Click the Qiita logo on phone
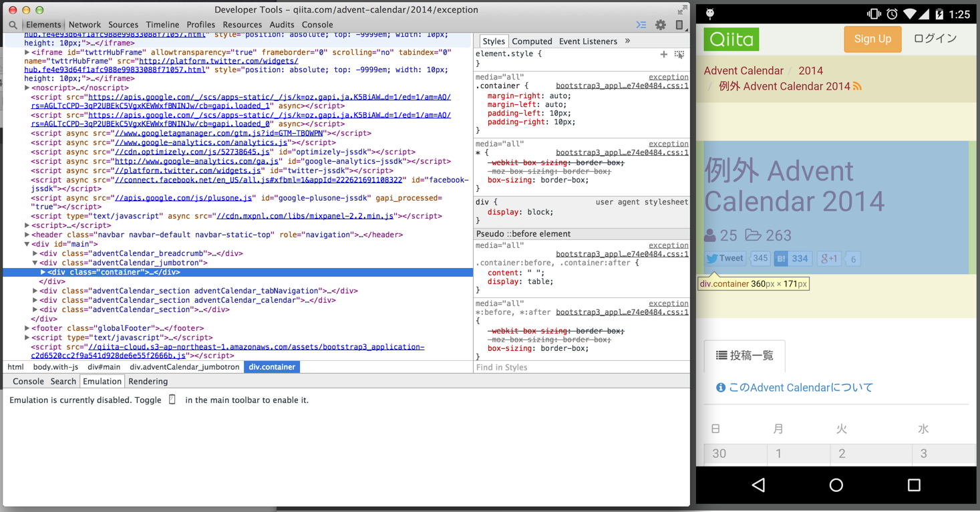Viewport: 980px width, 512px height. click(731, 39)
